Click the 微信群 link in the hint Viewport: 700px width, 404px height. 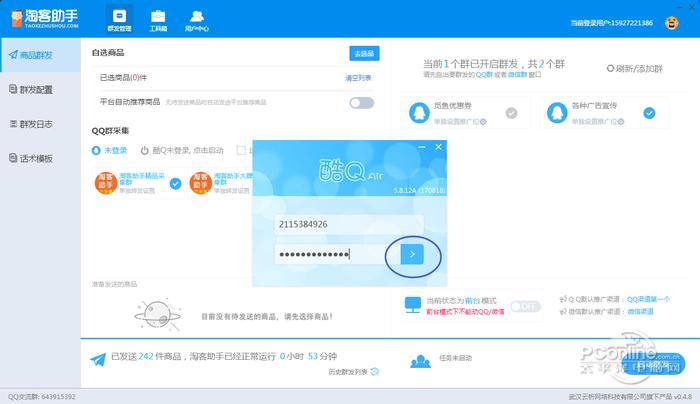click(517, 75)
